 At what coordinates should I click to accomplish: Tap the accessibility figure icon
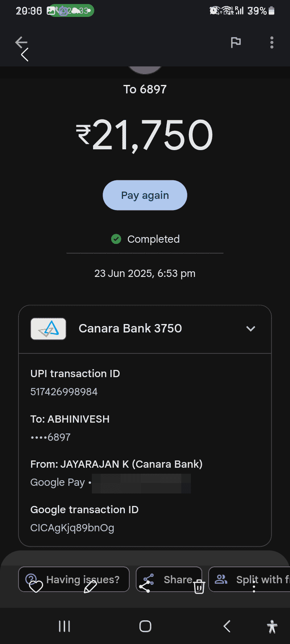[272, 626]
